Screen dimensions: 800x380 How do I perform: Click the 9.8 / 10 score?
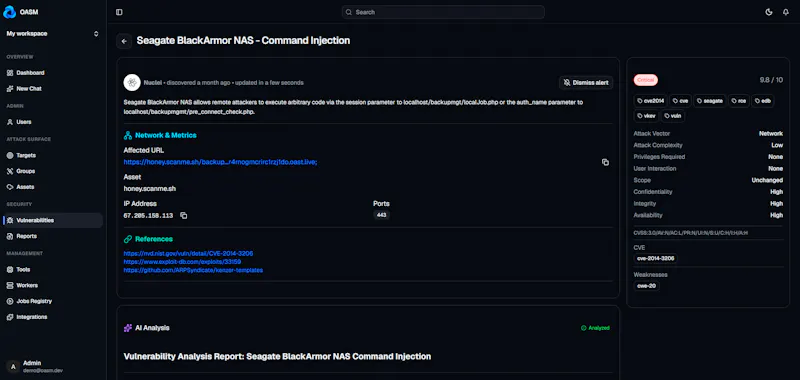click(x=771, y=80)
